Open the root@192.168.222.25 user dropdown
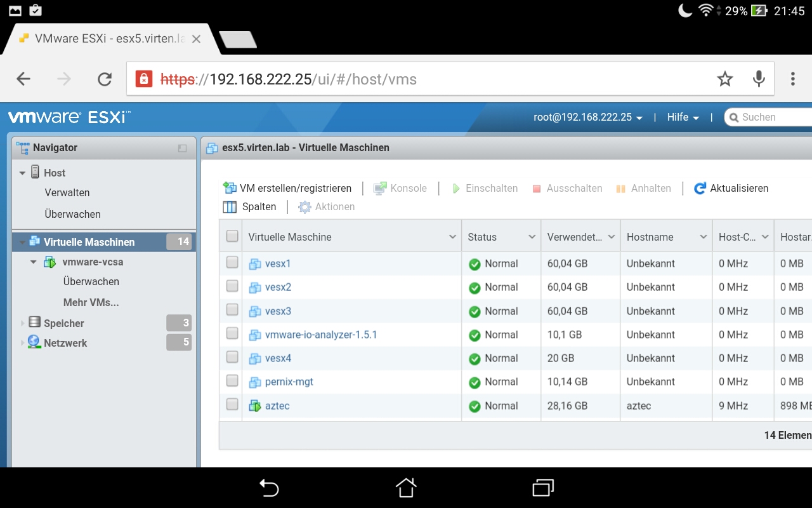 click(x=588, y=117)
